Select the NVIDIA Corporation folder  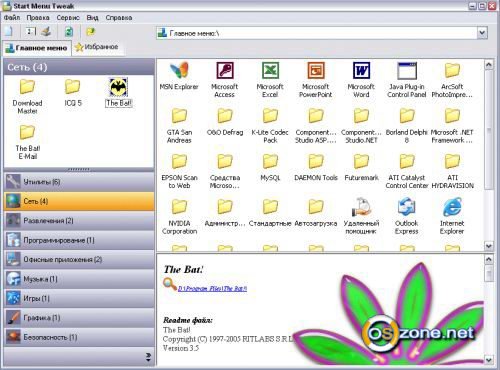[179, 207]
